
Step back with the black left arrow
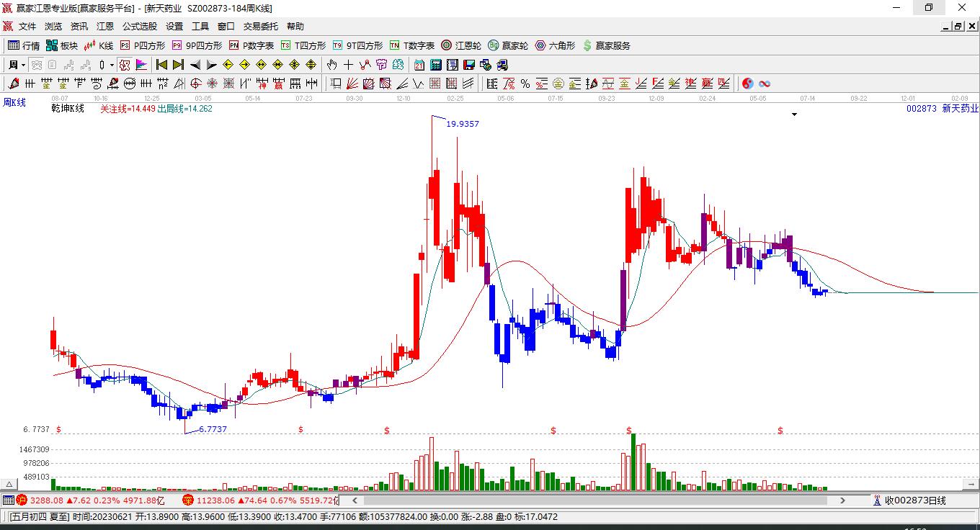195,65
